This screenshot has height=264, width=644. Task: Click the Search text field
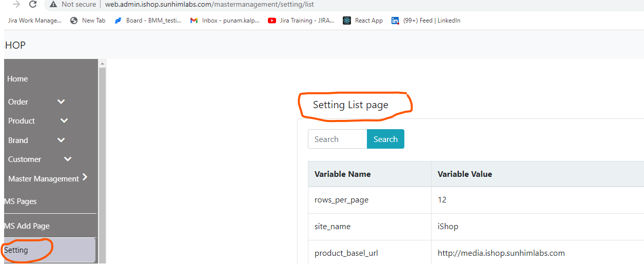point(338,139)
